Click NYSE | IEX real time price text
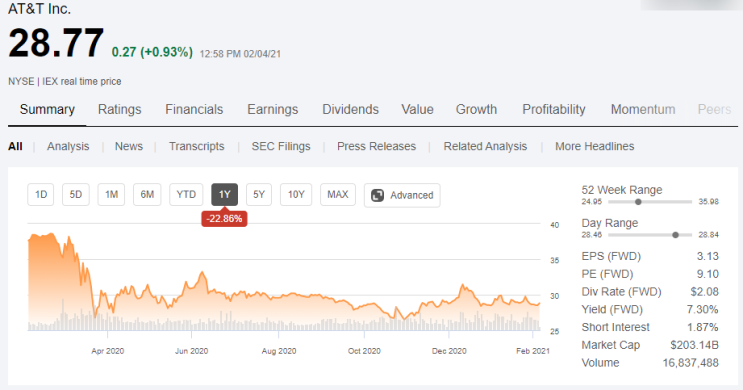743x390 pixels. point(64,82)
